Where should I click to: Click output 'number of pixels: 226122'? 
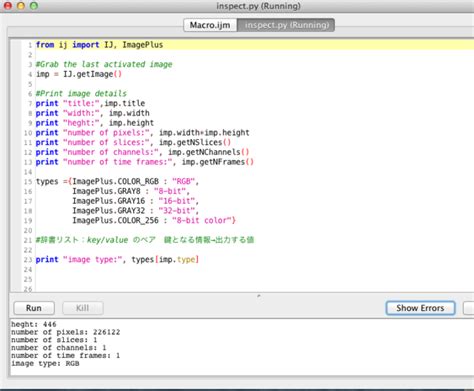pos(66,332)
